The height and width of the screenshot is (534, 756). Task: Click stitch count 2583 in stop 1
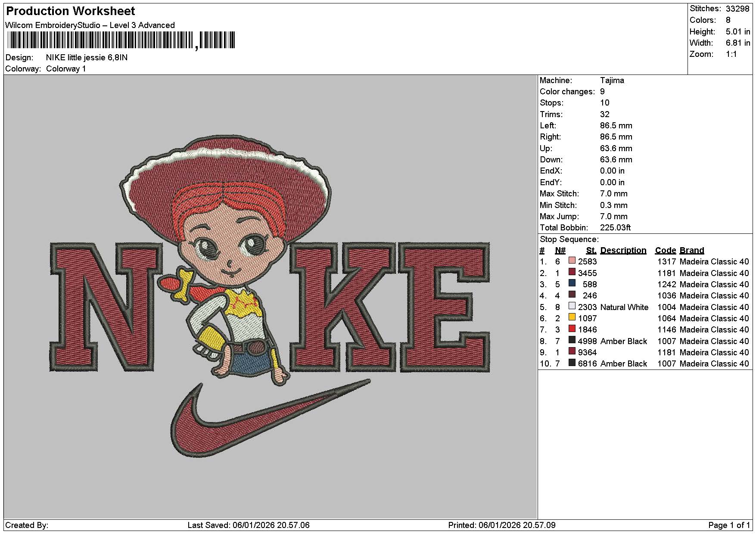pos(588,261)
